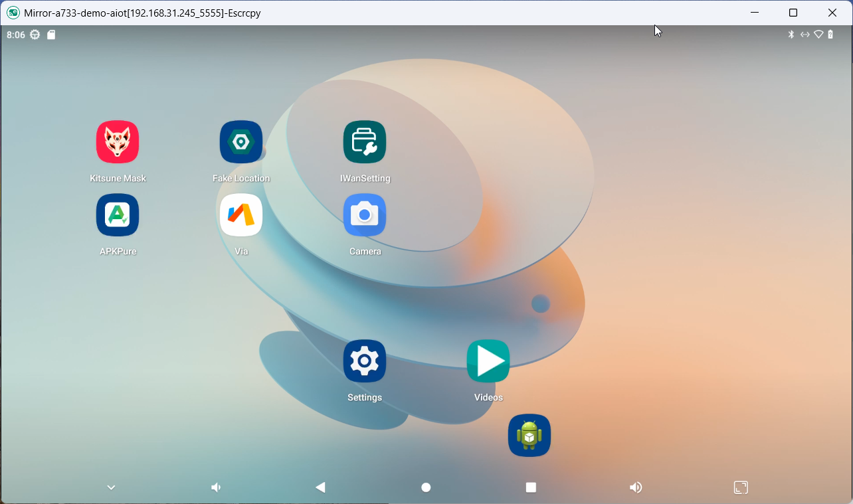
Task: Open the Via browser
Action: coord(241,215)
